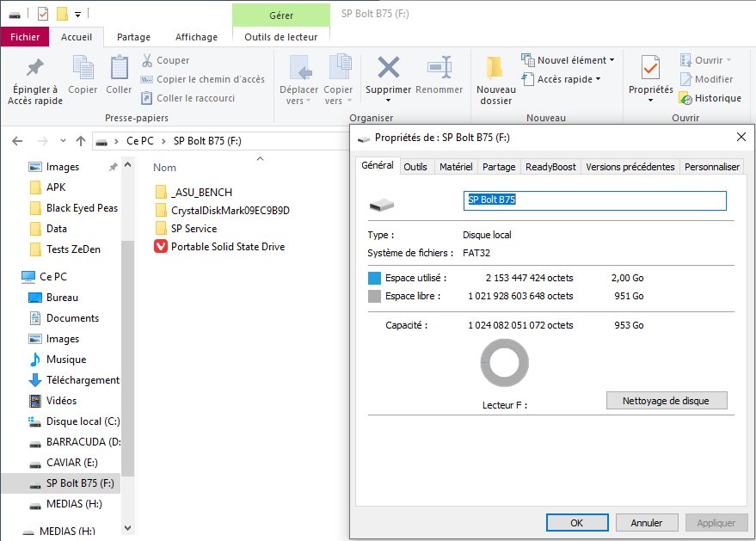Click the Supprimer red X icon

(389, 67)
